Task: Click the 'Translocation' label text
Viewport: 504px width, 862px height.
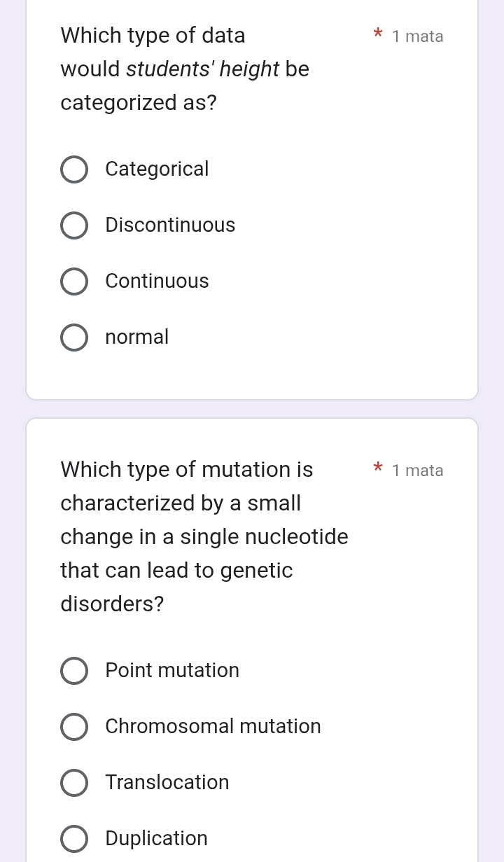Action: pyautogui.click(x=167, y=783)
